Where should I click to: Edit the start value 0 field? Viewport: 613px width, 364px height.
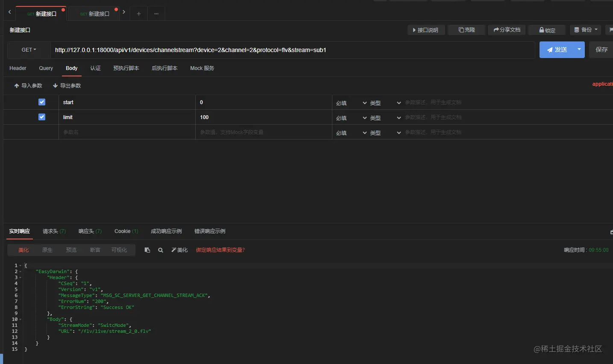point(264,102)
